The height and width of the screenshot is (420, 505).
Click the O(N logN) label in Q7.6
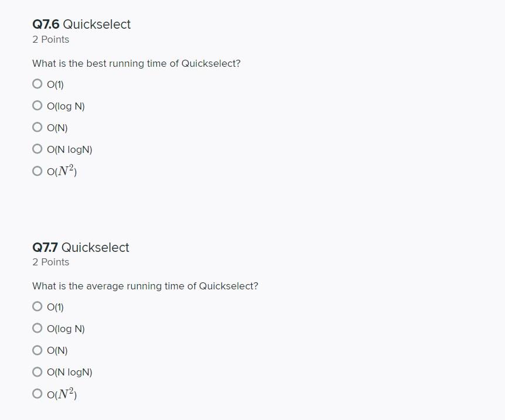click(70, 149)
